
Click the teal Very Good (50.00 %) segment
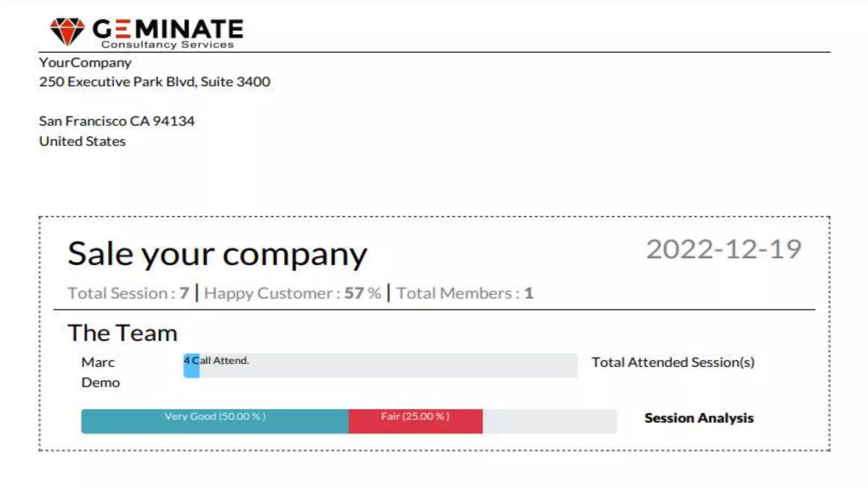(215, 421)
